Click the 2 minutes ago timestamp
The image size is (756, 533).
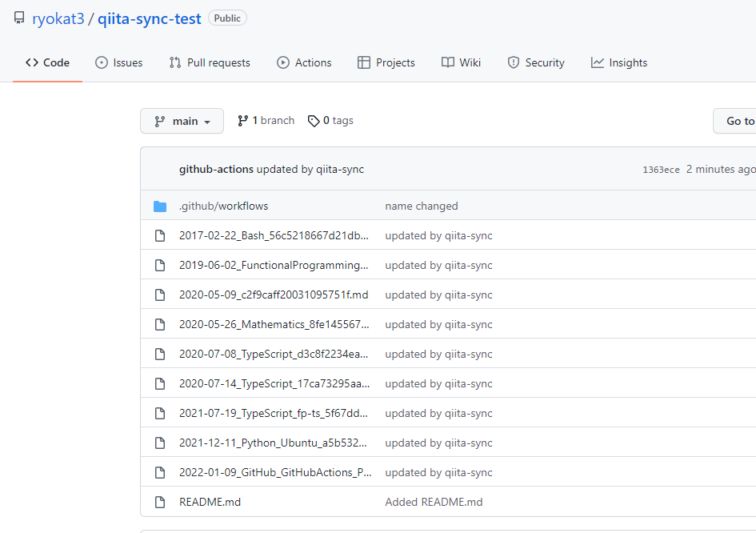pyautogui.click(x=721, y=170)
